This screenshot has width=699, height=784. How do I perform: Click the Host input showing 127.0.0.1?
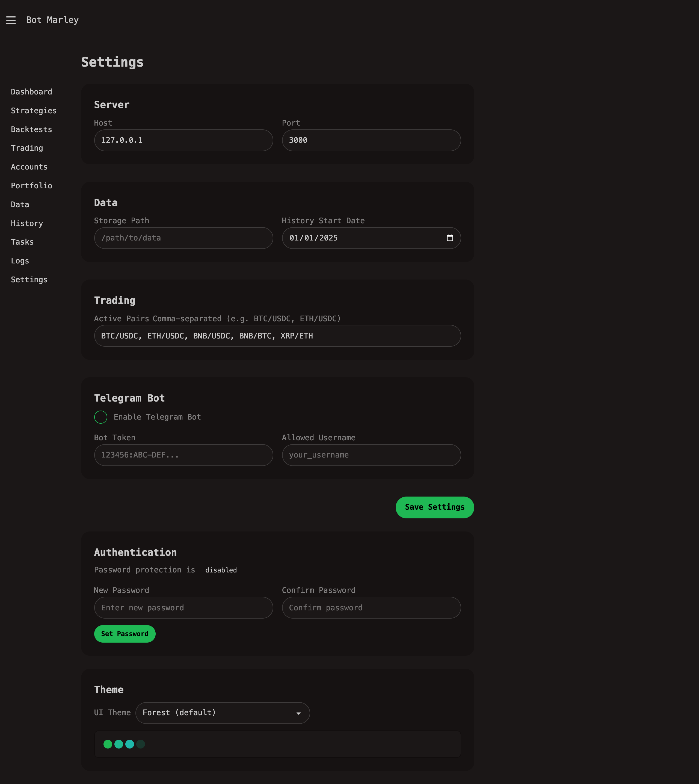(183, 140)
